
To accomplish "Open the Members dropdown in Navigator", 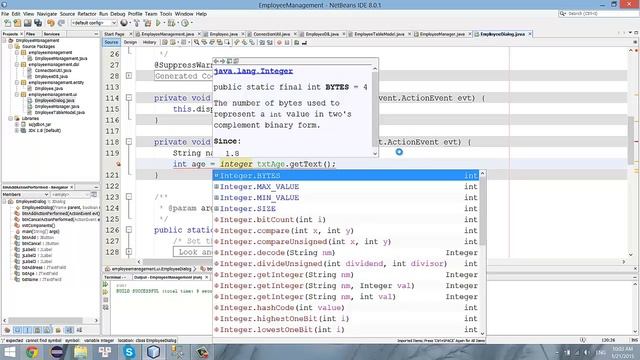I will (26, 195).
